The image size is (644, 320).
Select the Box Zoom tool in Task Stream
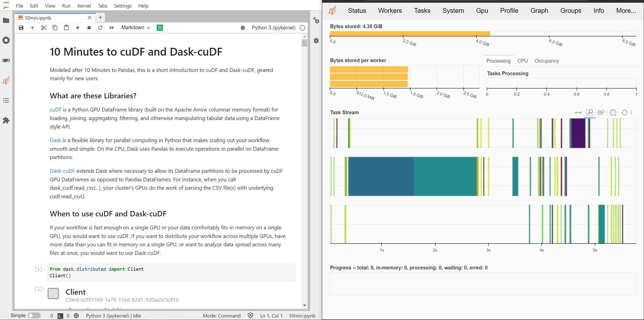(589, 112)
